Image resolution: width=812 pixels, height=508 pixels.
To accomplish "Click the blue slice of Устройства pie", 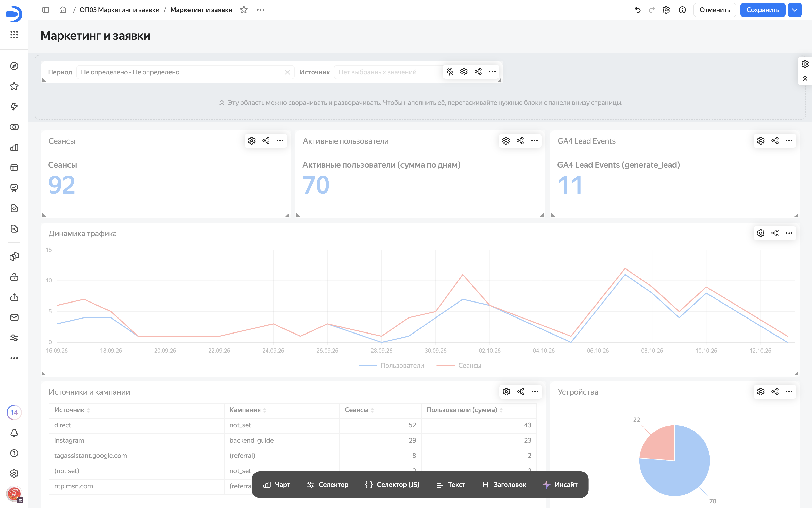I will click(x=685, y=470).
